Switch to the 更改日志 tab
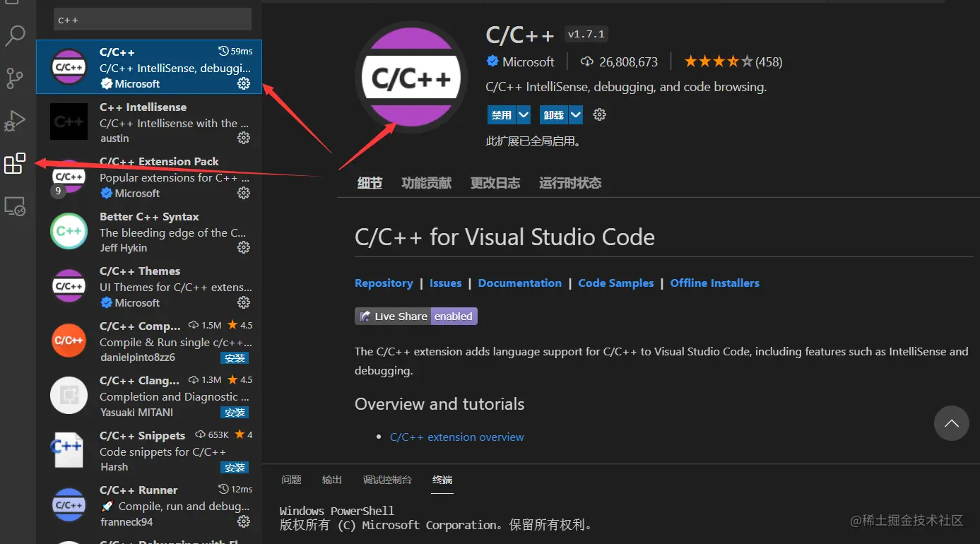The height and width of the screenshot is (544, 980). click(x=495, y=182)
